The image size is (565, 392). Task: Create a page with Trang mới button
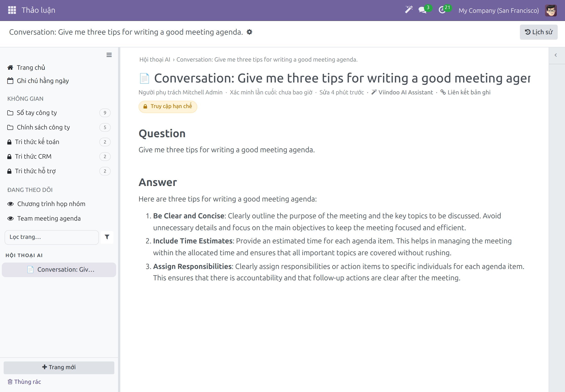click(x=59, y=367)
